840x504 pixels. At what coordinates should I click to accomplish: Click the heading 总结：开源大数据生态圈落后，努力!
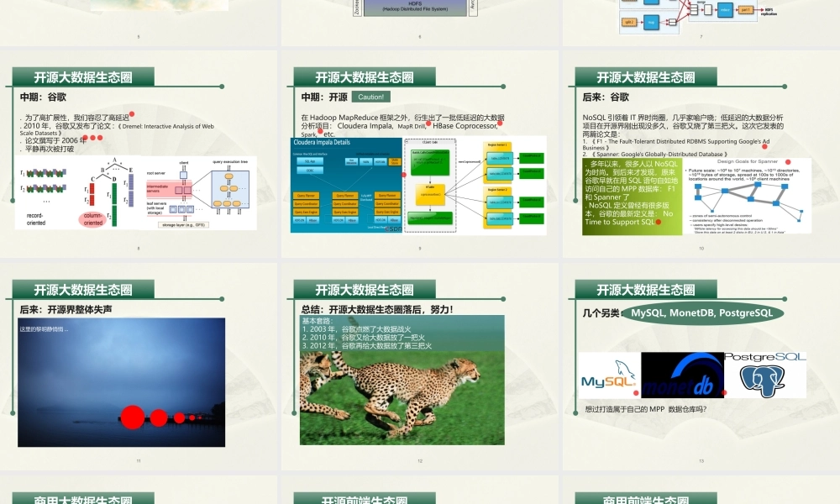378,310
